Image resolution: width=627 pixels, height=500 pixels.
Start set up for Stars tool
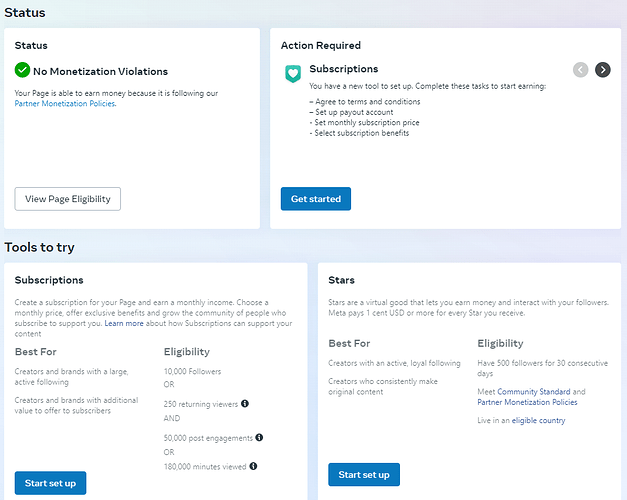click(364, 474)
